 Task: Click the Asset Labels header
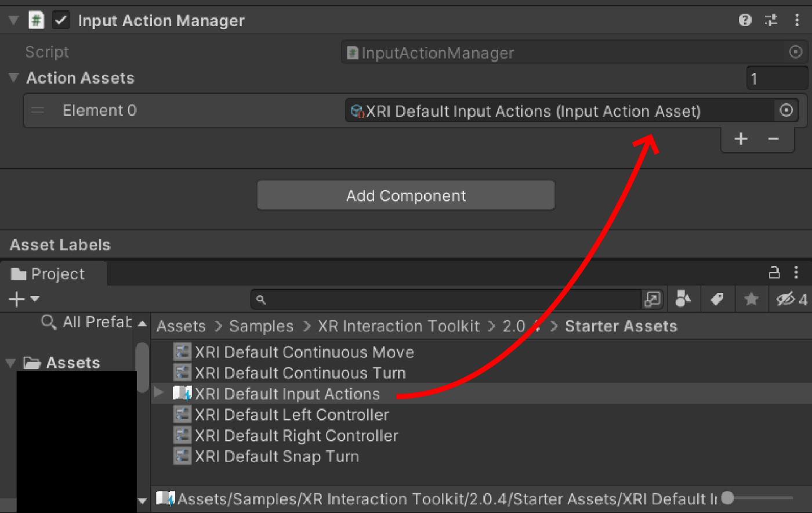[x=60, y=245]
